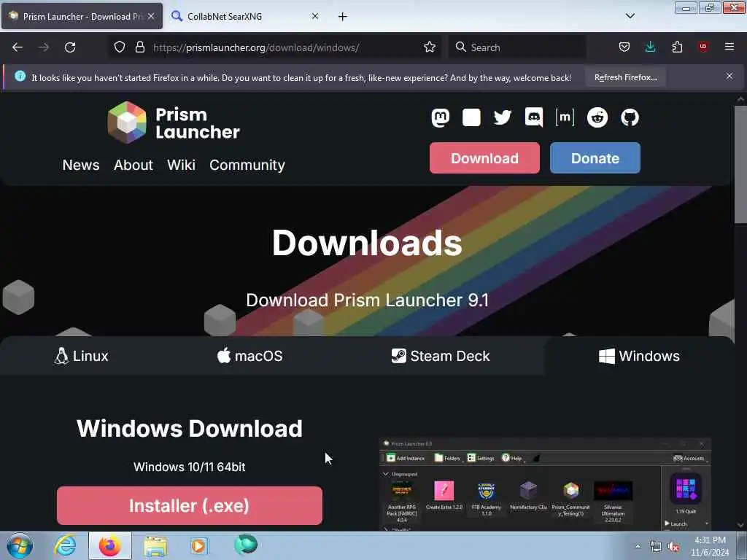Go back using the browser back arrow

coord(18,47)
